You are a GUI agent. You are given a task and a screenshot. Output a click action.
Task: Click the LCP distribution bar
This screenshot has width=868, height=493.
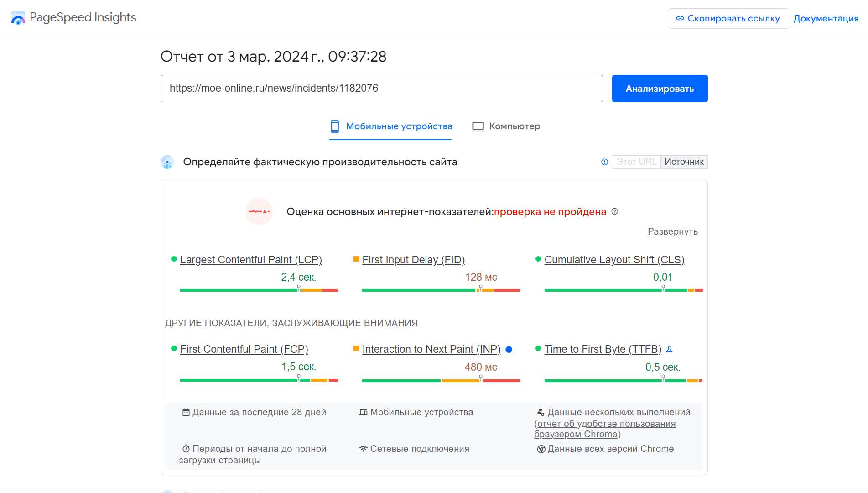(259, 290)
